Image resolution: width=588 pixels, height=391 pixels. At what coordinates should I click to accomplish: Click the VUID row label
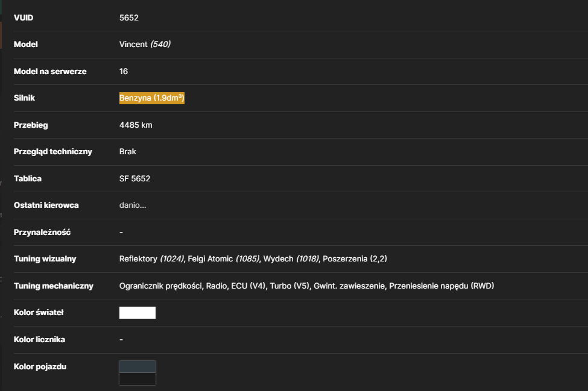(x=24, y=17)
